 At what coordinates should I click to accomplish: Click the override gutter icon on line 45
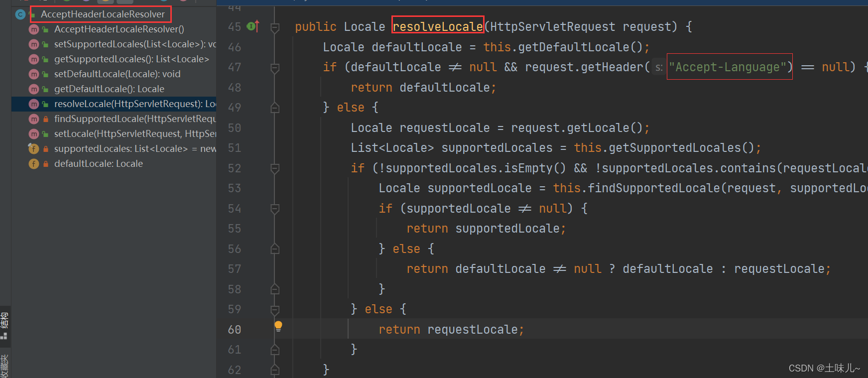[x=253, y=26]
